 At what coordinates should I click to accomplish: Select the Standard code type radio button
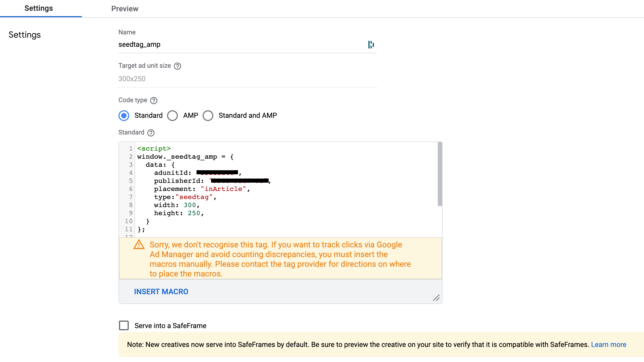point(124,115)
